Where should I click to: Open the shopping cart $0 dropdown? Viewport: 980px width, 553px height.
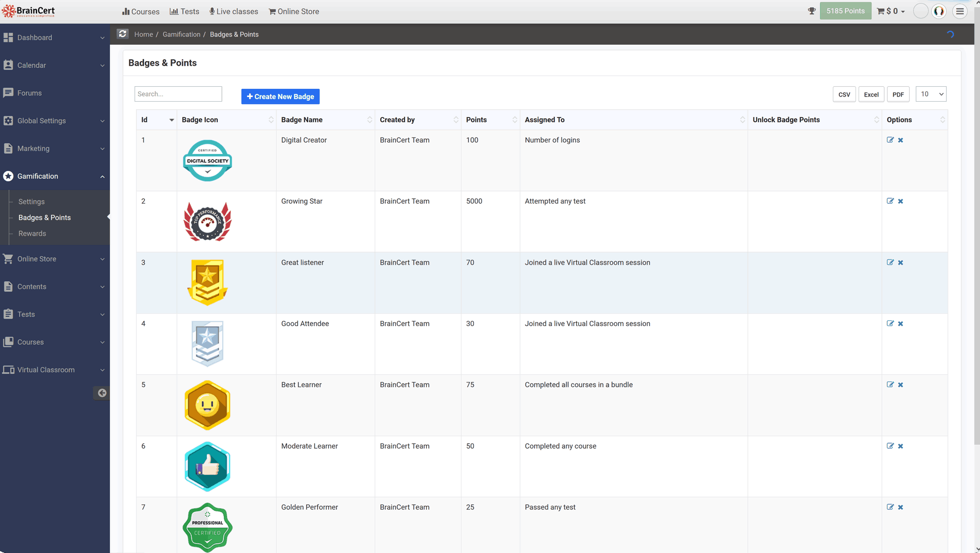(x=891, y=11)
